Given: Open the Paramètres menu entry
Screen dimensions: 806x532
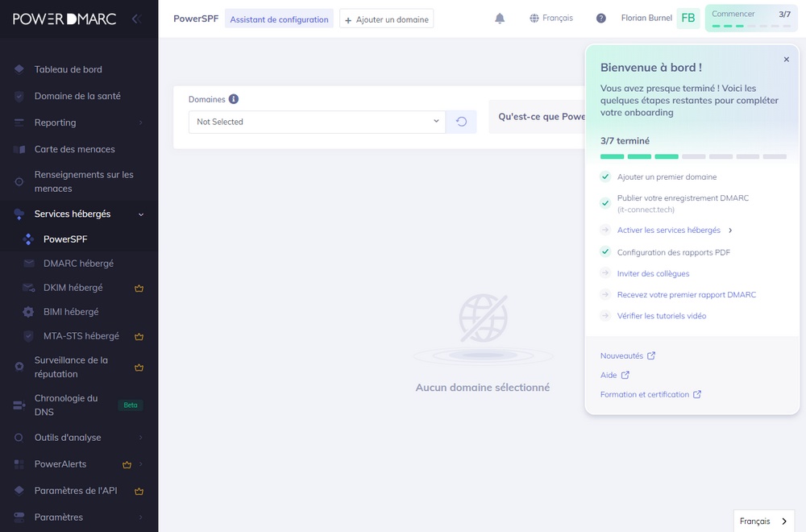Looking at the screenshot, I should [x=58, y=517].
